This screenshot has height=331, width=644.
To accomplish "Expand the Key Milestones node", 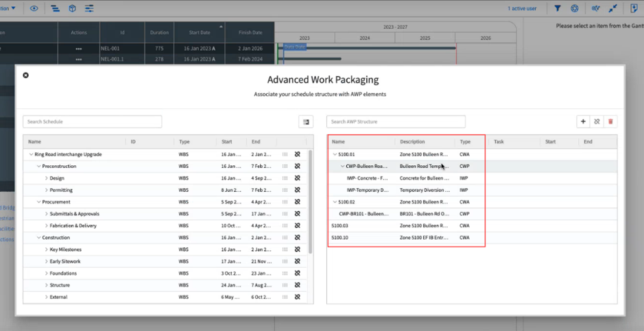I will (x=47, y=249).
